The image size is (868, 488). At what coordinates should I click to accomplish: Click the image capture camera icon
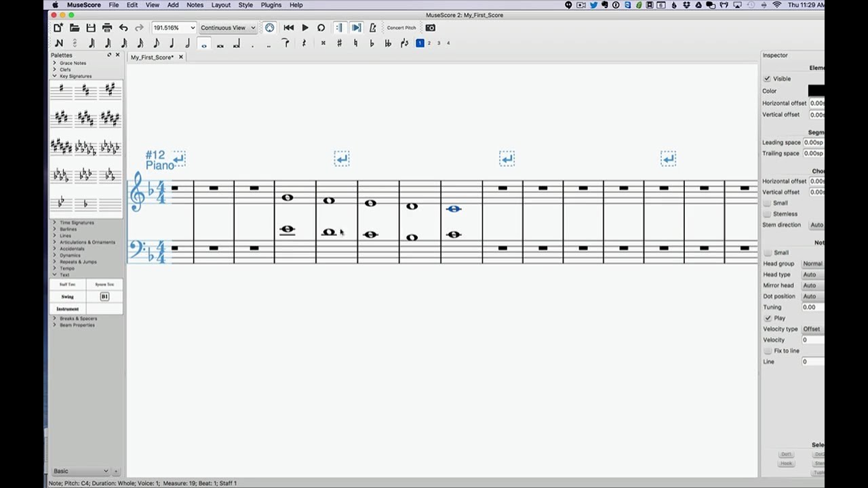[x=431, y=28]
